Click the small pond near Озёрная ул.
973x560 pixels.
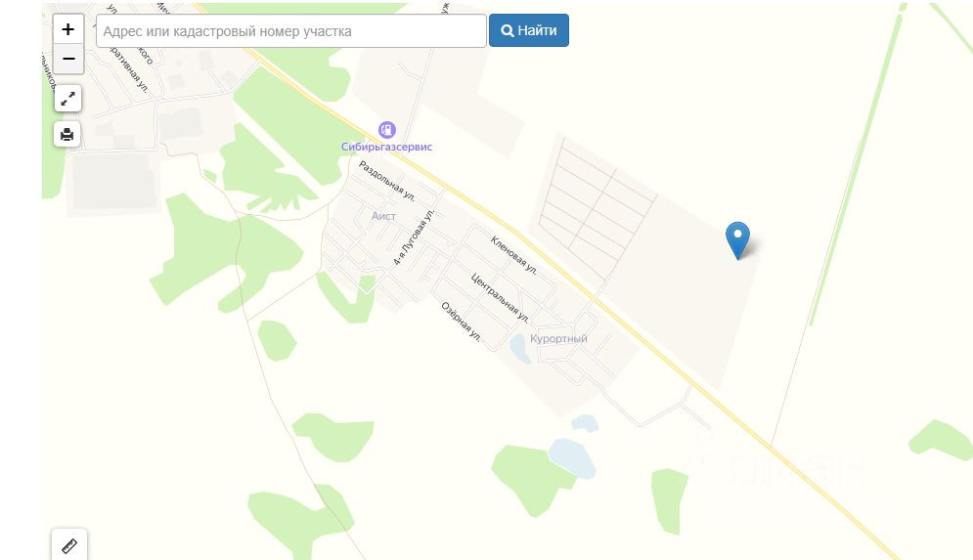click(x=520, y=349)
